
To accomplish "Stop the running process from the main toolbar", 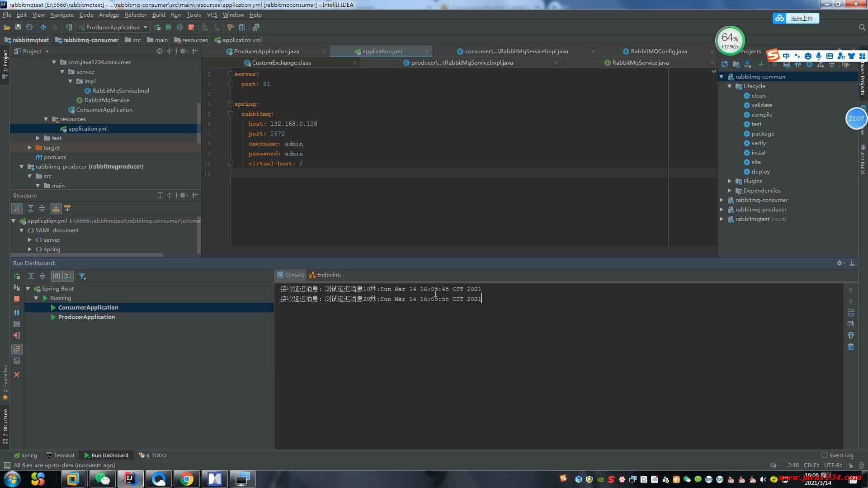I will point(191,28).
